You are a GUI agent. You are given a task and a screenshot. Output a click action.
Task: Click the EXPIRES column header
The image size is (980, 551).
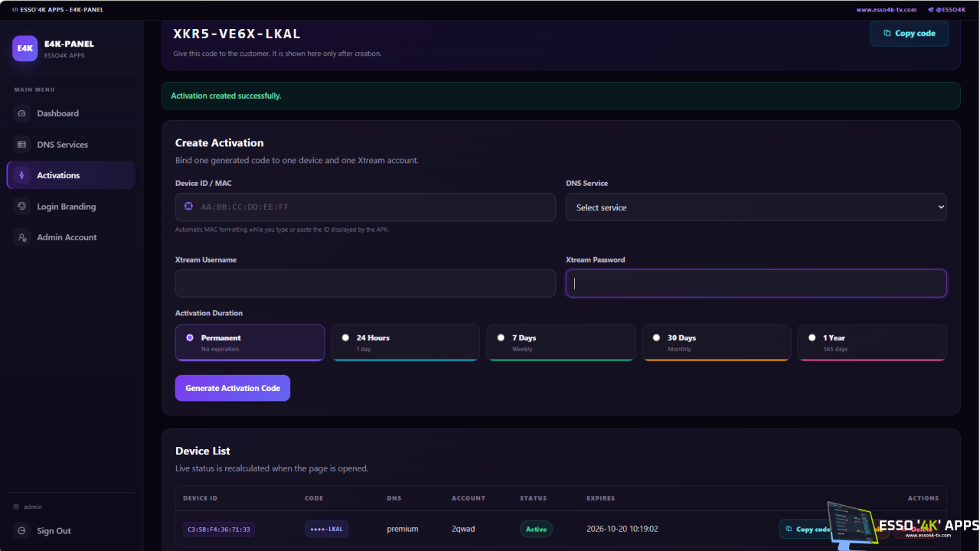(601, 498)
